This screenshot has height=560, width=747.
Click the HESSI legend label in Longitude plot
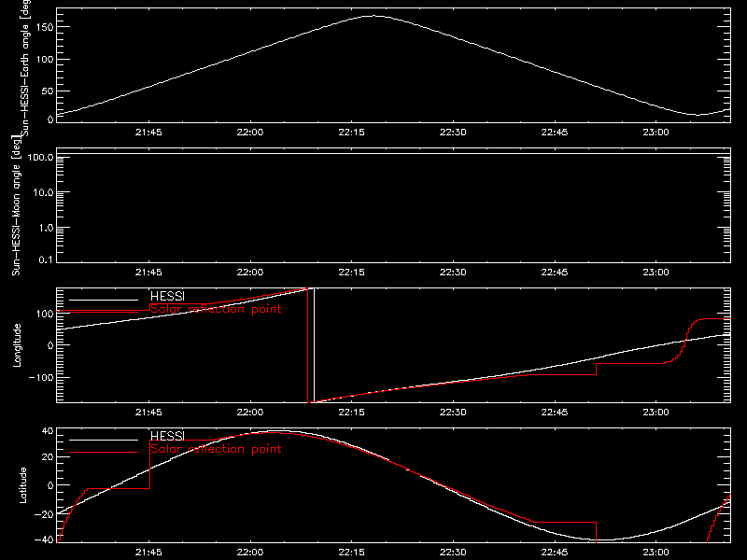[167, 296]
